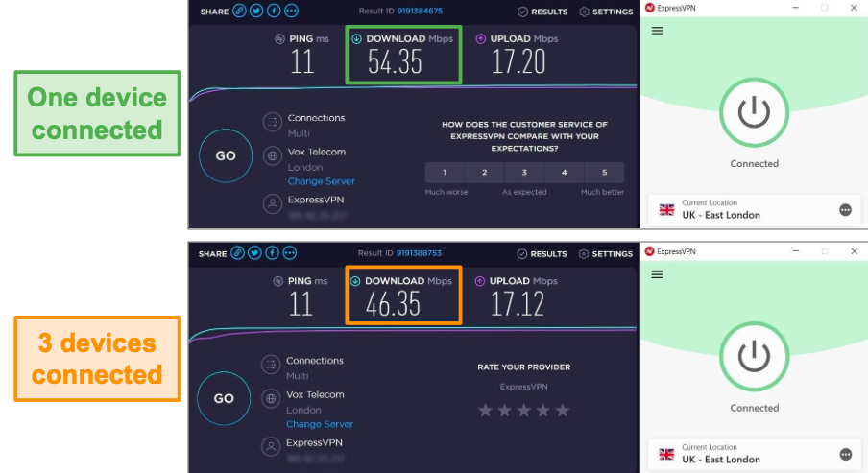
Task: Click ExpressVPN user icon in bottom speedtest
Action: coord(271,446)
